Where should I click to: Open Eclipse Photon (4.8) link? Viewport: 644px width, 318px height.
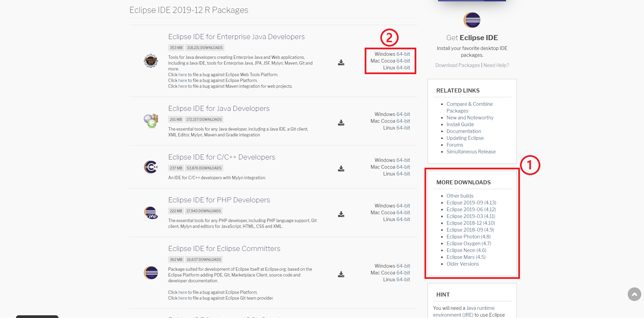[x=469, y=237]
